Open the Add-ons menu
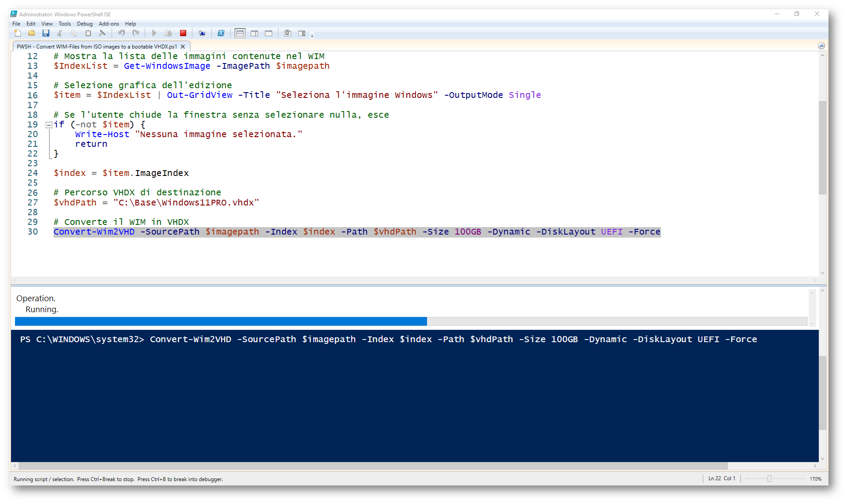Viewport: 847px width, 504px height. [x=109, y=24]
